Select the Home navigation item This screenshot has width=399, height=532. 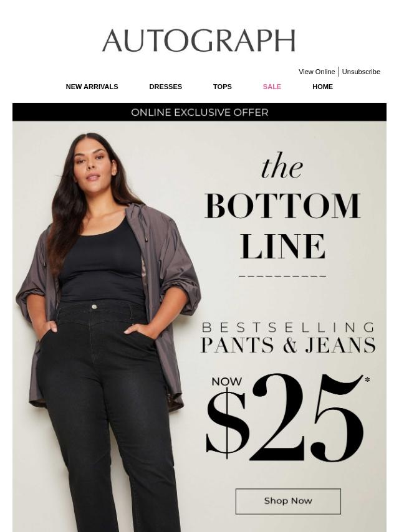pos(322,87)
